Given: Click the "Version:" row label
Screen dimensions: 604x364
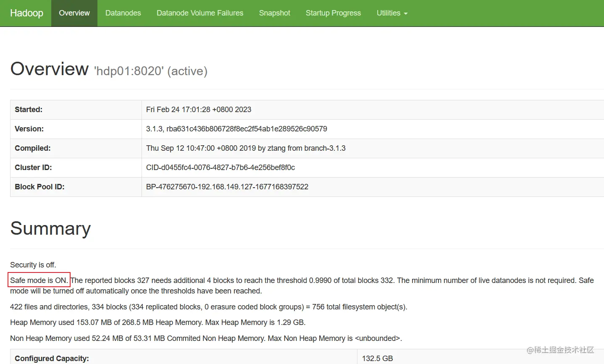Looking at the screenshot, I should pos(29,129).
